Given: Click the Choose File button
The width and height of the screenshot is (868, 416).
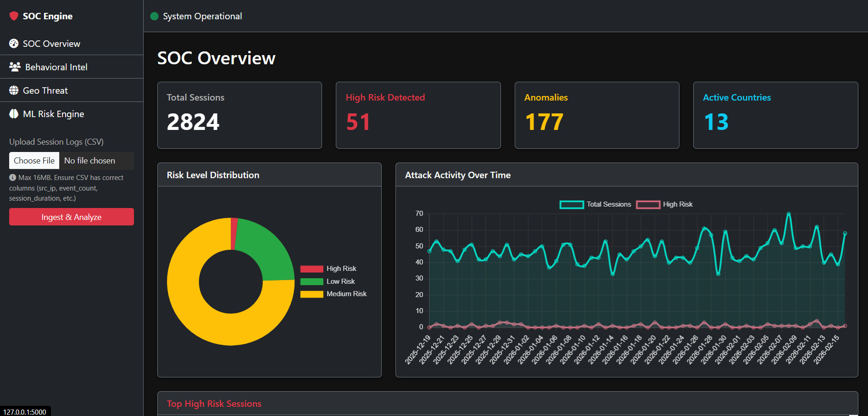Looking at the screenshot, I should pos(34,161).
